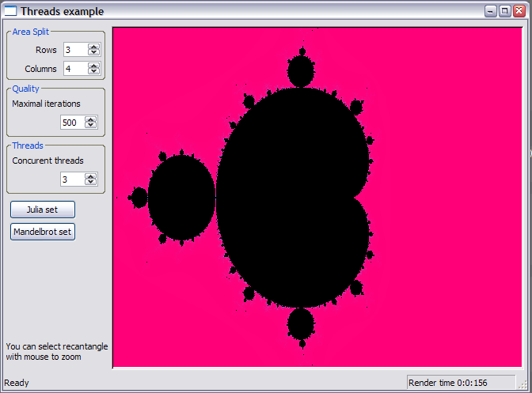Click the application icon in the title bar

click(x=9, y=11)
